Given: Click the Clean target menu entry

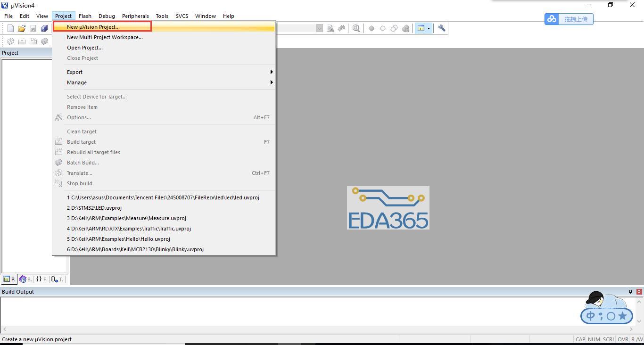Looking at the screenshot, I should click(164, 131).
